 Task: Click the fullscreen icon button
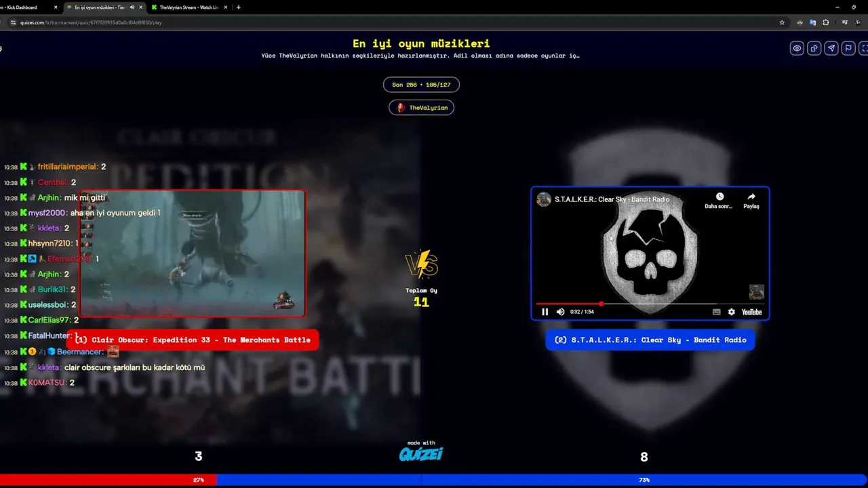point(864,48)
